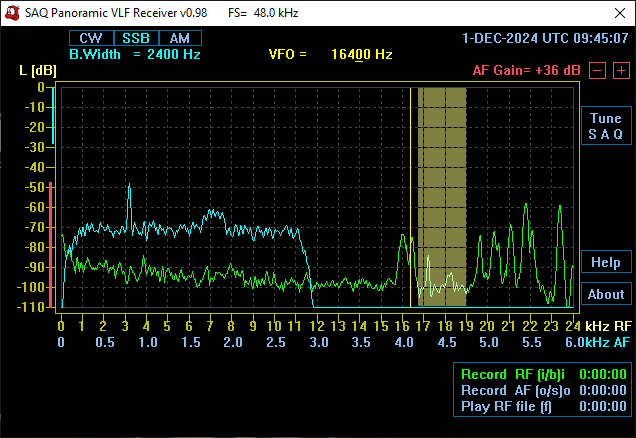Open the Help page

pyautogui.click(x=605, y=262)
